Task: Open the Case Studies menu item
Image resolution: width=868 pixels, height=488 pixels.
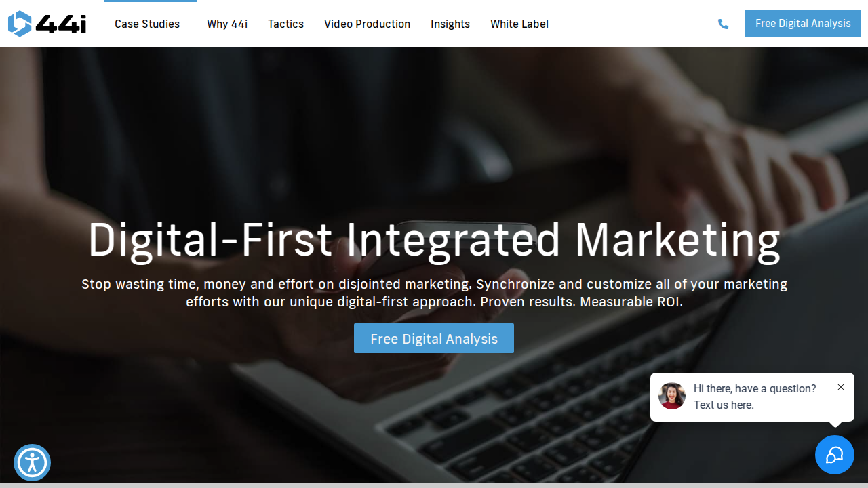Action: pos(147,24)
